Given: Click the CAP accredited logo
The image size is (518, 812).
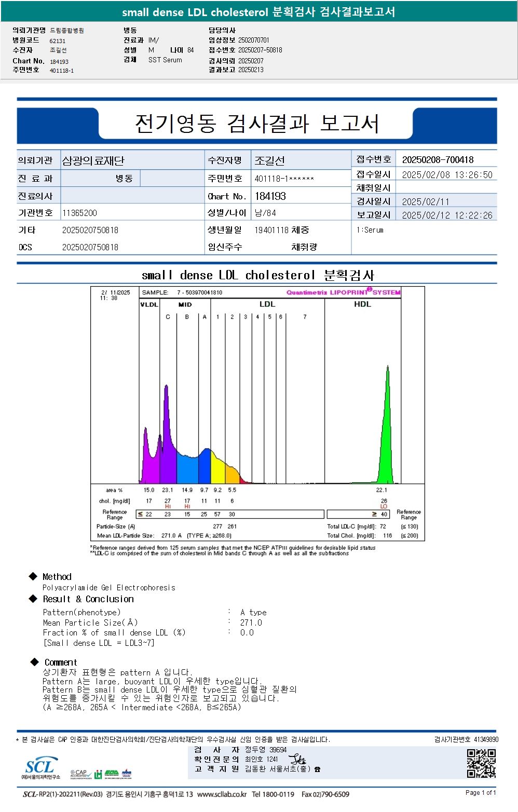Looking at the screenshot, I should pos(80,774).
